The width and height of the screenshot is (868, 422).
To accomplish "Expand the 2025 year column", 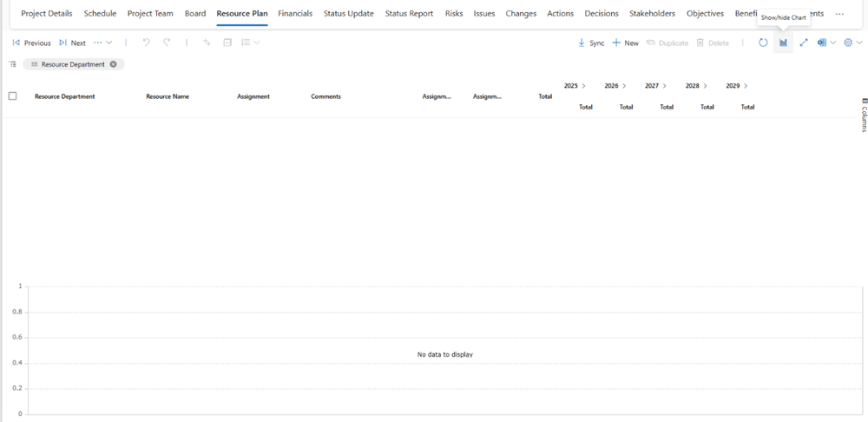I will coord(584,86).
